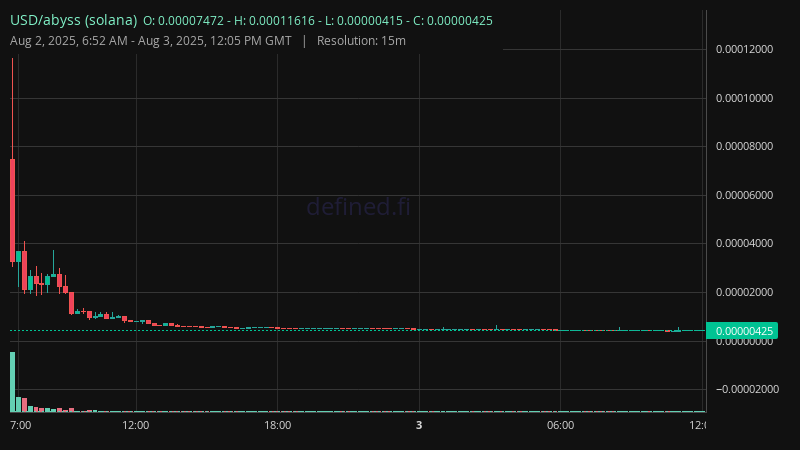The width and height of the screenshot is (800, 450).
Task: Click the 0.00012000 price axis label
Action: point(744,49)
